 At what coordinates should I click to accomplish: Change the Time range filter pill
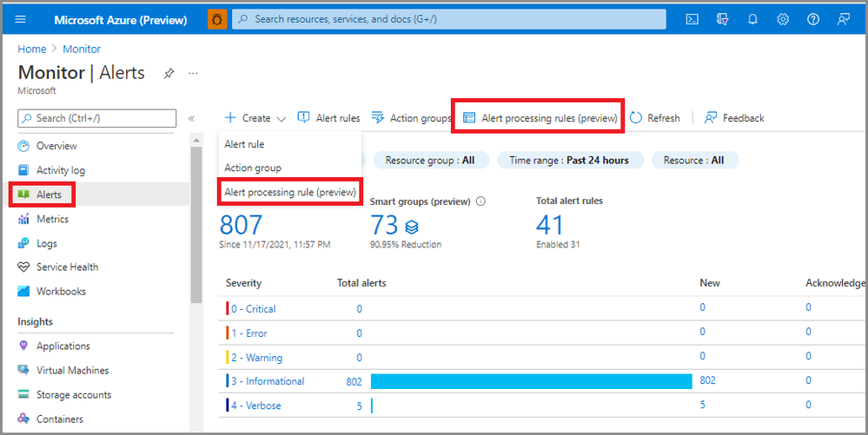click(x=570, y=160)
